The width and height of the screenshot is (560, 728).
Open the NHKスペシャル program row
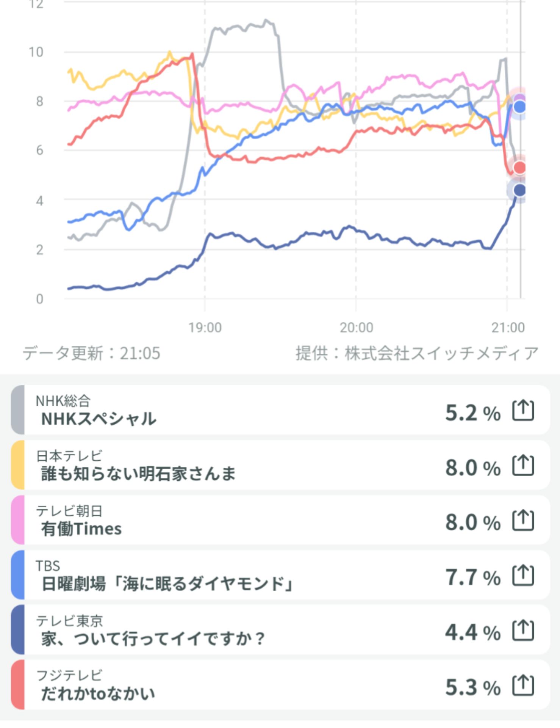227,410
